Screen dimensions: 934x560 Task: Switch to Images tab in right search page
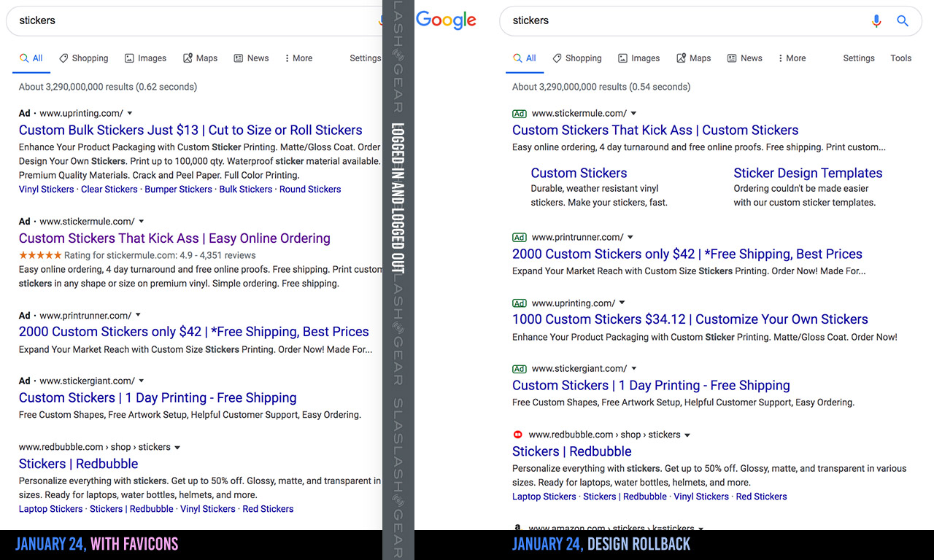638,58
